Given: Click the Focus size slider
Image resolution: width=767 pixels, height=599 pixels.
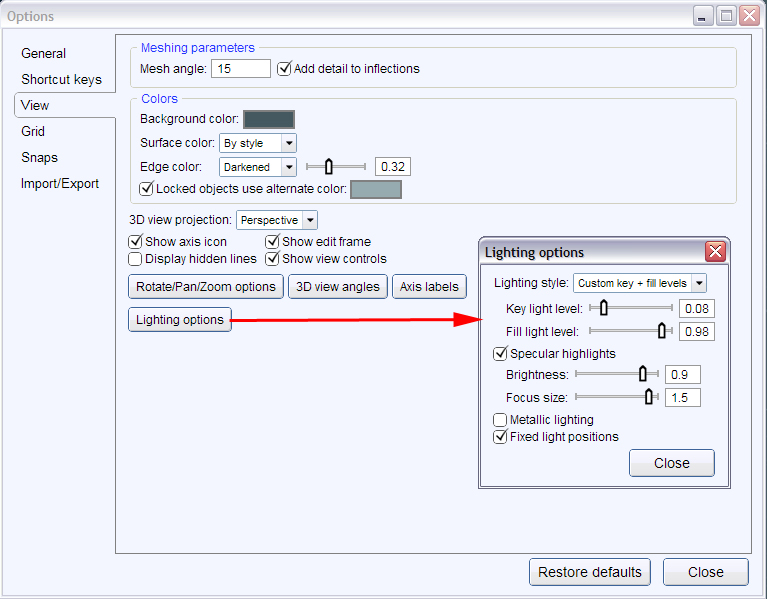Looking at the screenshot, I should click(617, 397).
